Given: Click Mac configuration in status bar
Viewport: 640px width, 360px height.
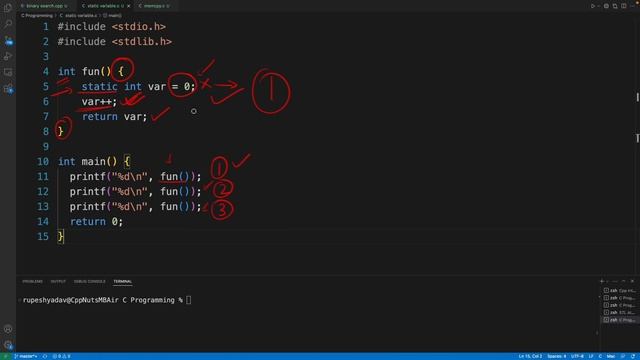Looking at the screenshot, I should [x=611, y=356].
